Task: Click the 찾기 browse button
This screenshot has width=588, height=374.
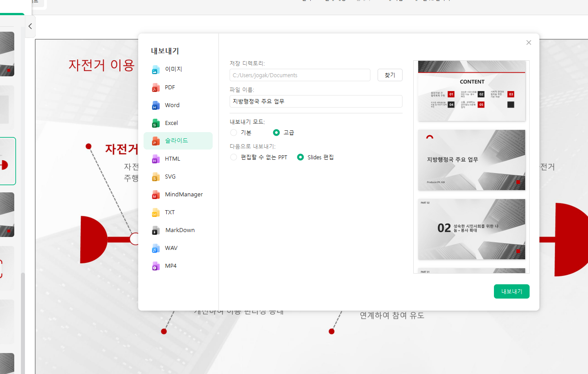Action: (390, 75)
